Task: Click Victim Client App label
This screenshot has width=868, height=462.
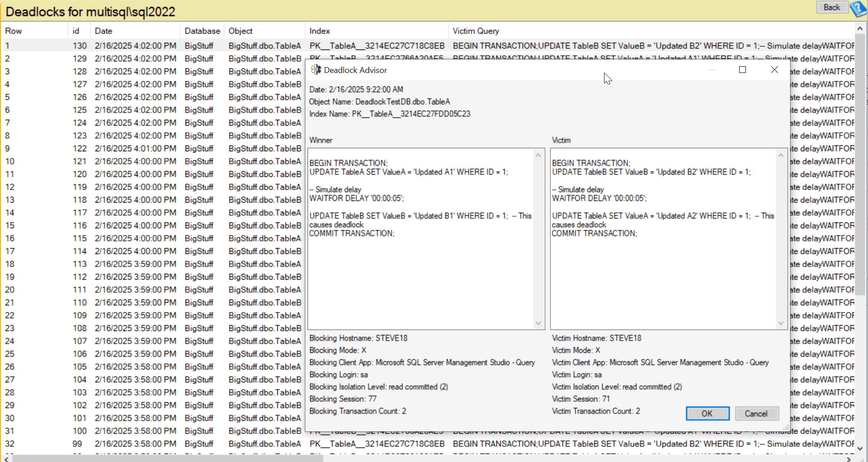Action: (x=660, y=362)
